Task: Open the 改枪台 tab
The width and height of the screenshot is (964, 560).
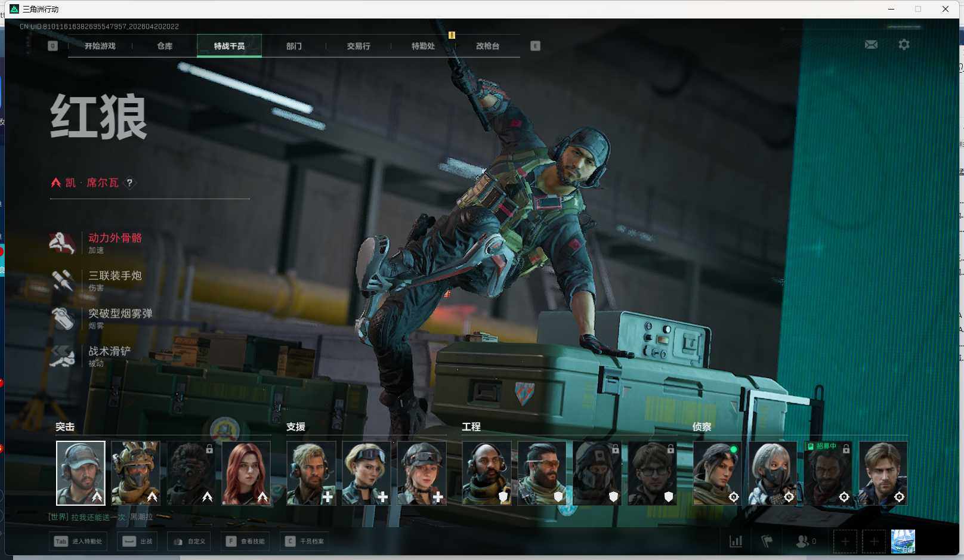Action: point(487,46)
